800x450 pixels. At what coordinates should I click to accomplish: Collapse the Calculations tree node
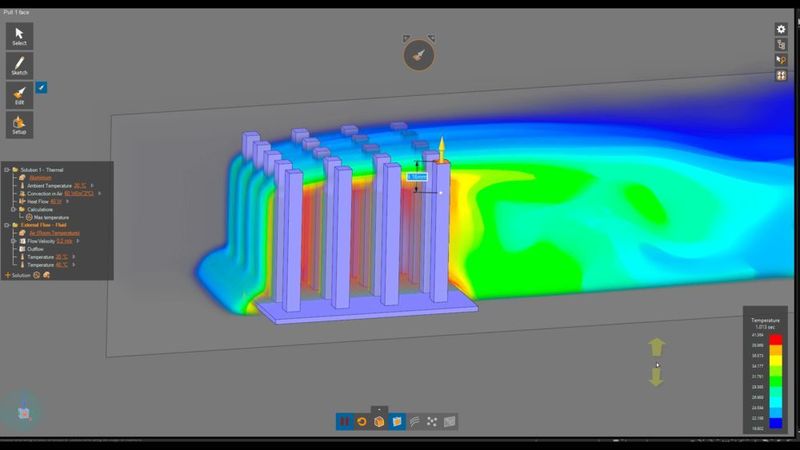(x=14, y=209)
